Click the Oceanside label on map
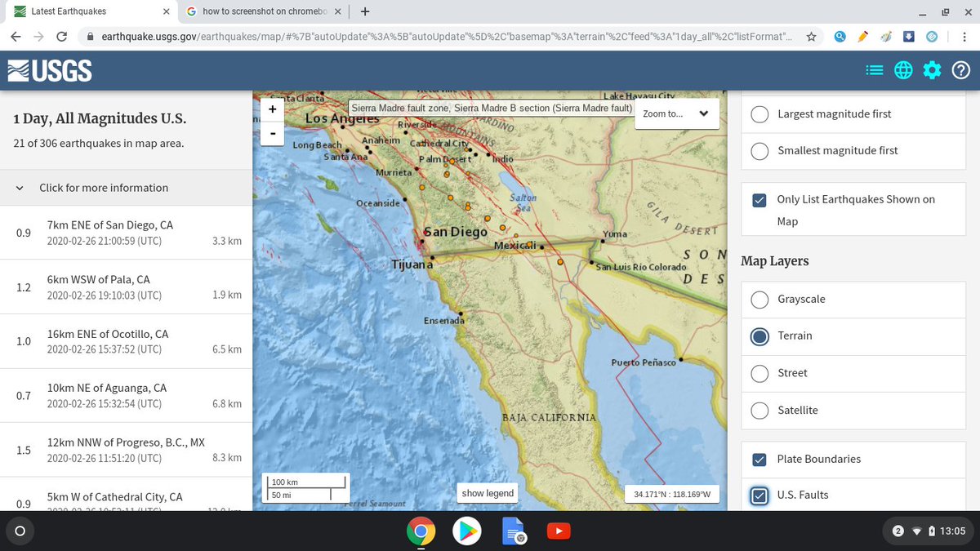The image size is (980, 551). coord(378,203)
